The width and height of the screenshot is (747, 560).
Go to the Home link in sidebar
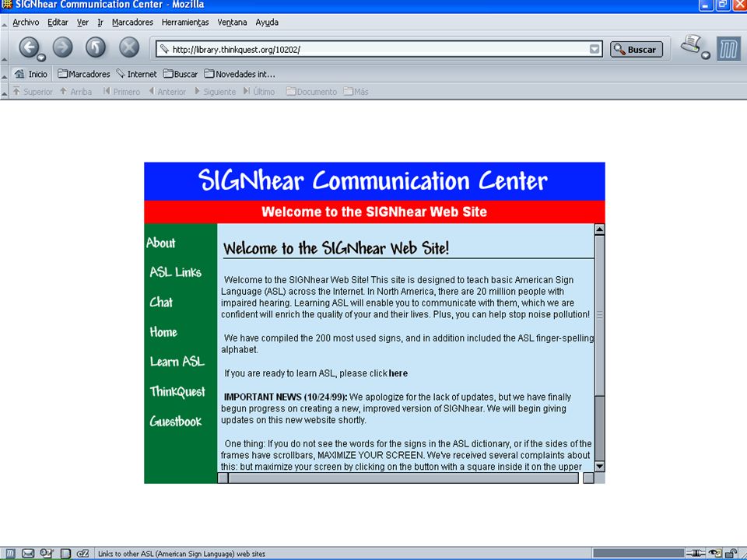coord(163,332)
